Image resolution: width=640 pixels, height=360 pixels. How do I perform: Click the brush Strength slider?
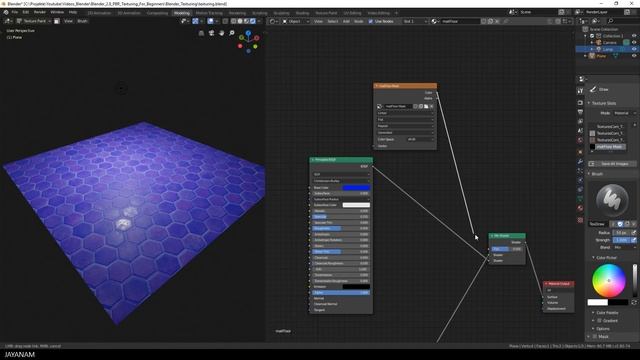coord(621,240)
